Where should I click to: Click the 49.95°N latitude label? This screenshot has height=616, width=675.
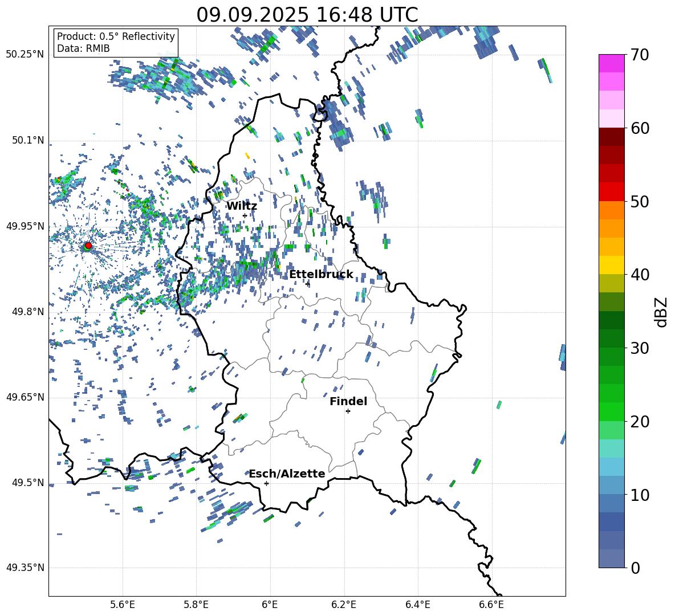coord(25,227)
